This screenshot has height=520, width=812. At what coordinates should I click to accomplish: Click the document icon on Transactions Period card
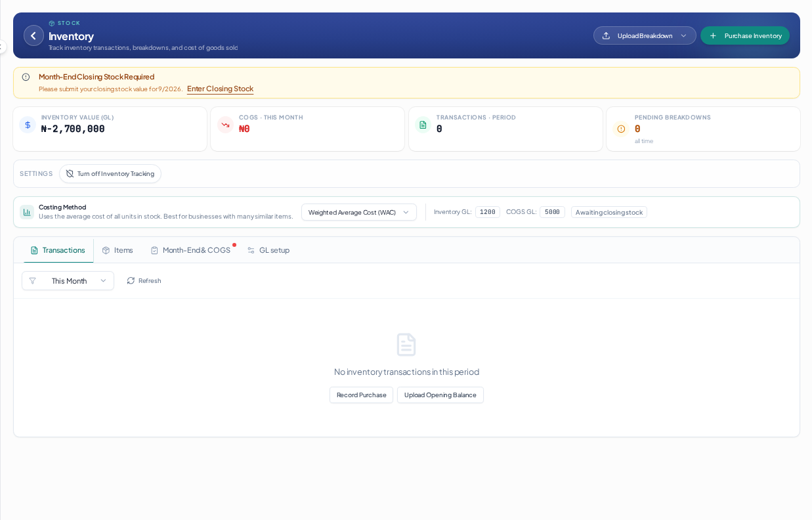tap(423, 125)
